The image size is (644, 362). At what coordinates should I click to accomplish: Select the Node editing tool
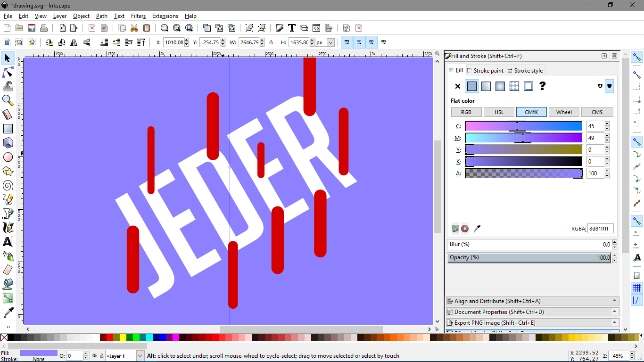pyautogui.click(x=8, y=72)
